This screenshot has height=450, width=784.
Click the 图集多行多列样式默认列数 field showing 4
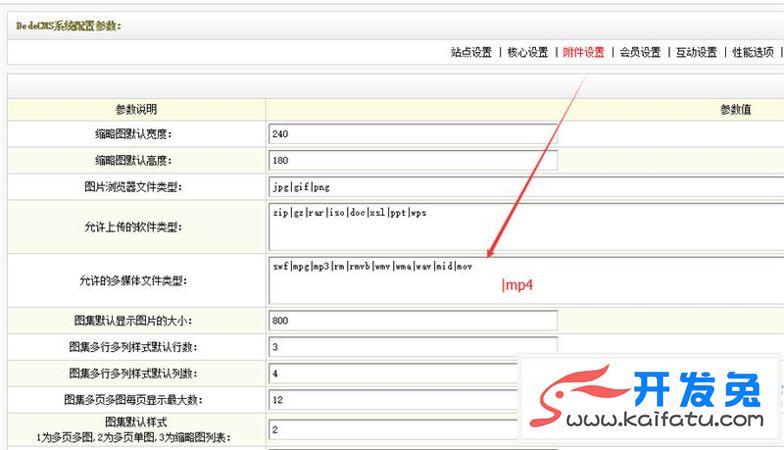(393, 374)
